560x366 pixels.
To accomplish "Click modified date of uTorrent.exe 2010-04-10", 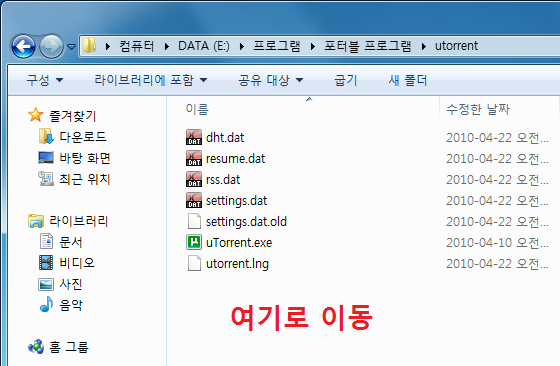I will pyautogui.click(x=497, y=243).
